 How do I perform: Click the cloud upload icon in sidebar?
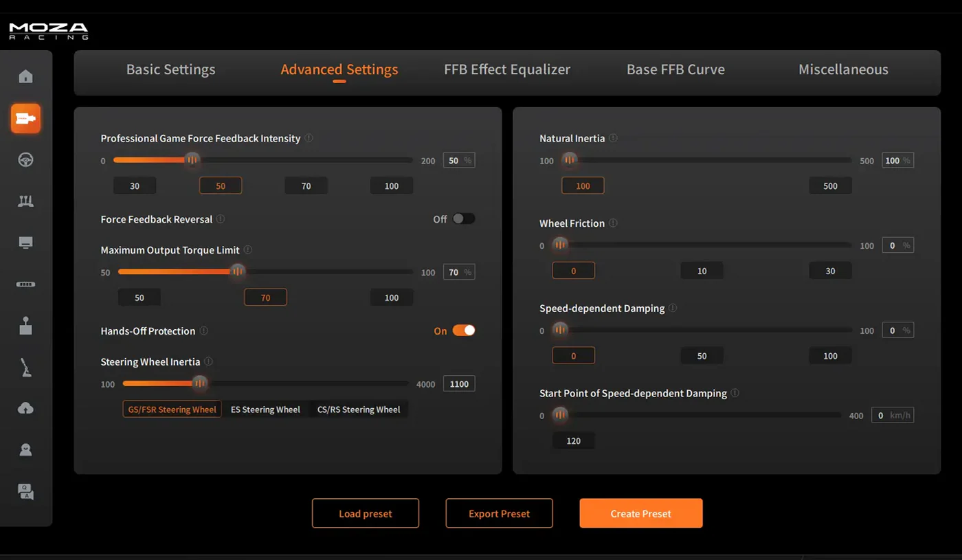tap(25, 408)
